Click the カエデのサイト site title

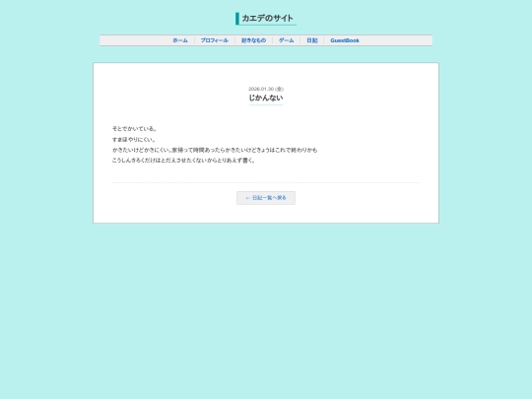pyautogui.click(x=267, y=19)
